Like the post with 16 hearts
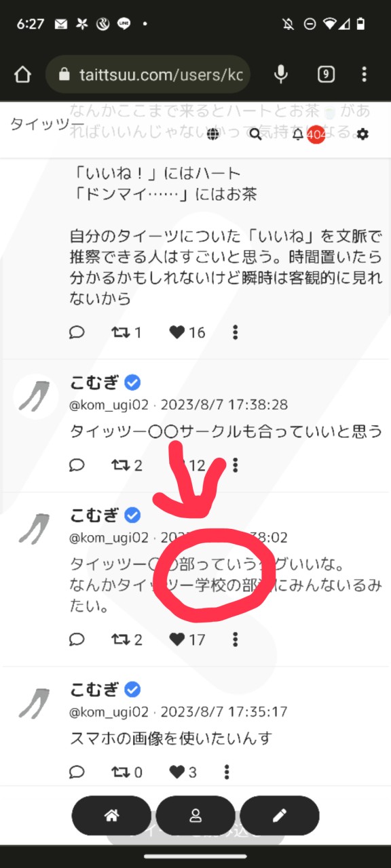391x868 pixels. coord(177,332)
